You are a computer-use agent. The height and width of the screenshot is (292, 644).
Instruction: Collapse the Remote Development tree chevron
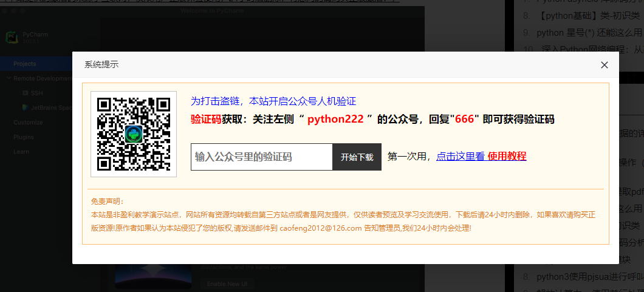(9, 78)
